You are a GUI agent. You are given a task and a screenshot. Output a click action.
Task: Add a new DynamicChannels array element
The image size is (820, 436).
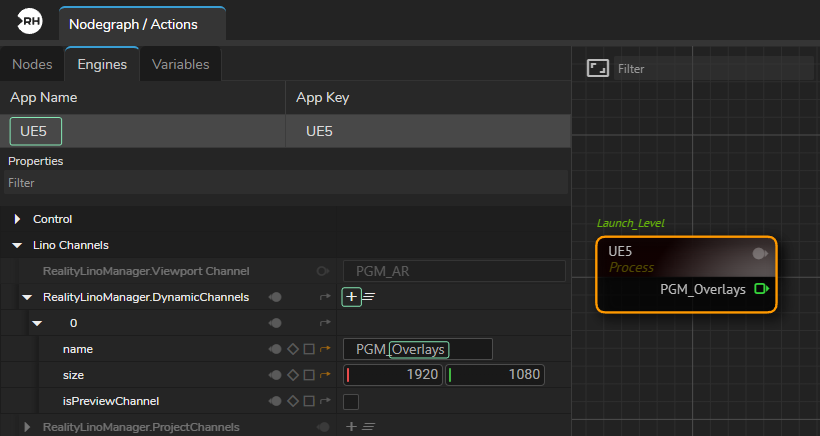[x=351, y=297]
